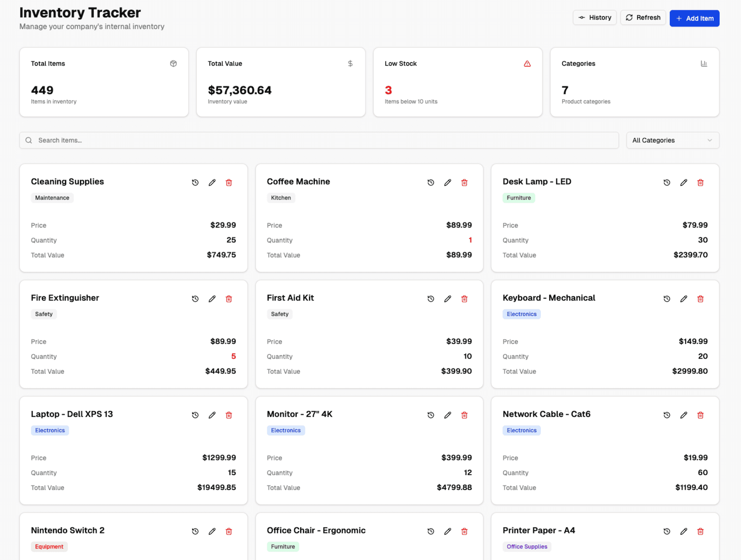View history of Printer Paper - A4
This screenshot has height=560, width=741.
(667, 532)
